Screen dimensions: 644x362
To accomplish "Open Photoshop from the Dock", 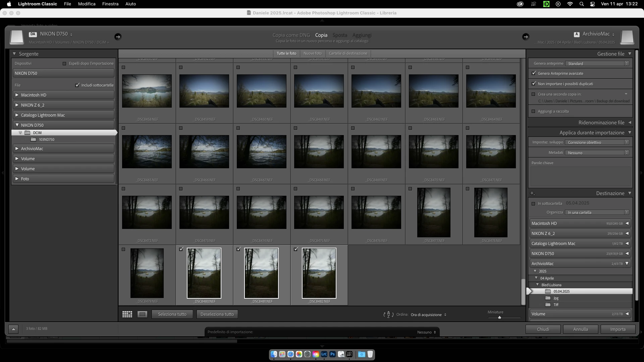I will (x=332, y=354).
